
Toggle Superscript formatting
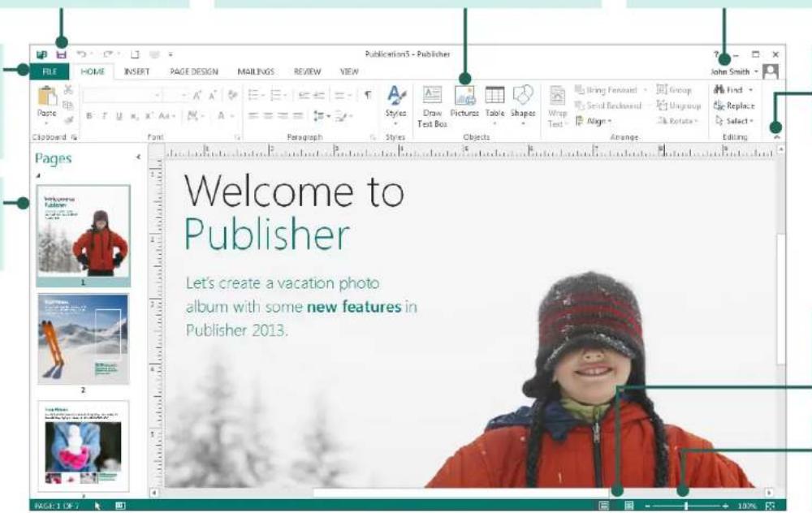coord(148,116)
